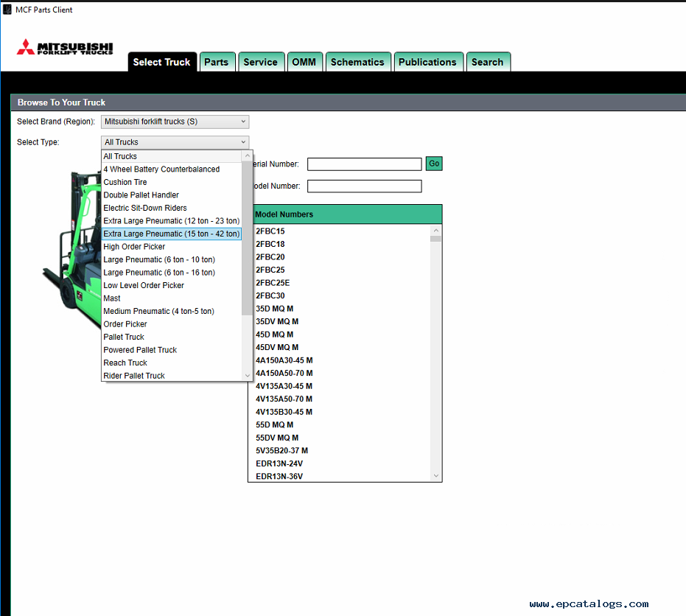Viewport: 686px width, 616px height.
Task: Select Extra Large Pneumatic (15 ton - 42 ton)
Action: click(172, 234)
